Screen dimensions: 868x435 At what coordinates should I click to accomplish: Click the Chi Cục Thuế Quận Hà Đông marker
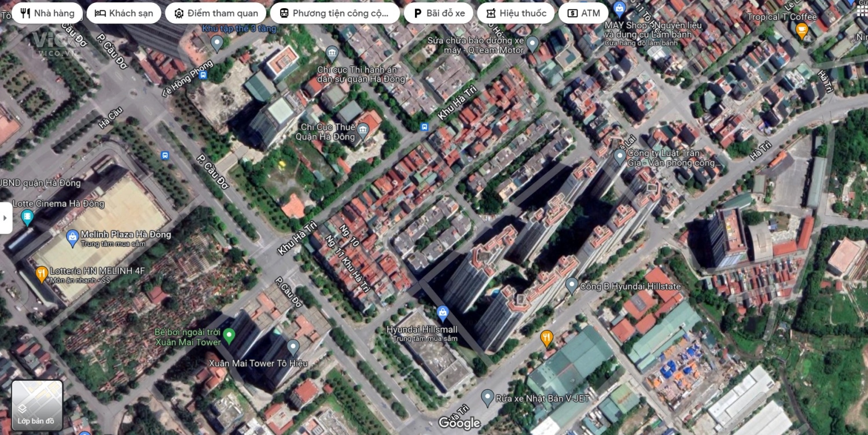click(x=363, y=131)
